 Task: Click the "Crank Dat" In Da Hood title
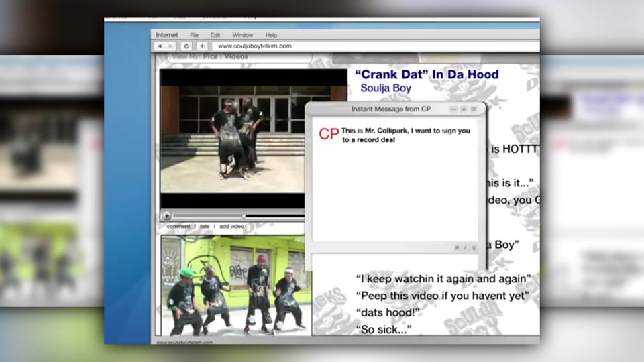click(427, 74)
